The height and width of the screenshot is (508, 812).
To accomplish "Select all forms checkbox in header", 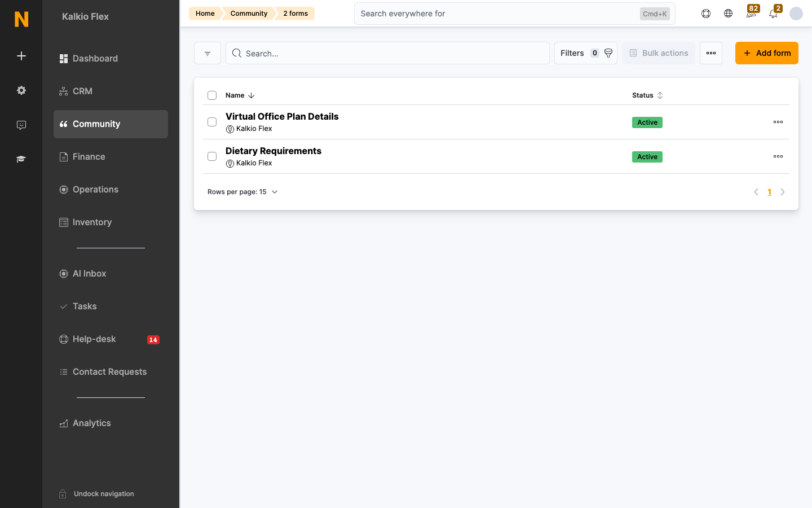I will [x=212, y=95].
